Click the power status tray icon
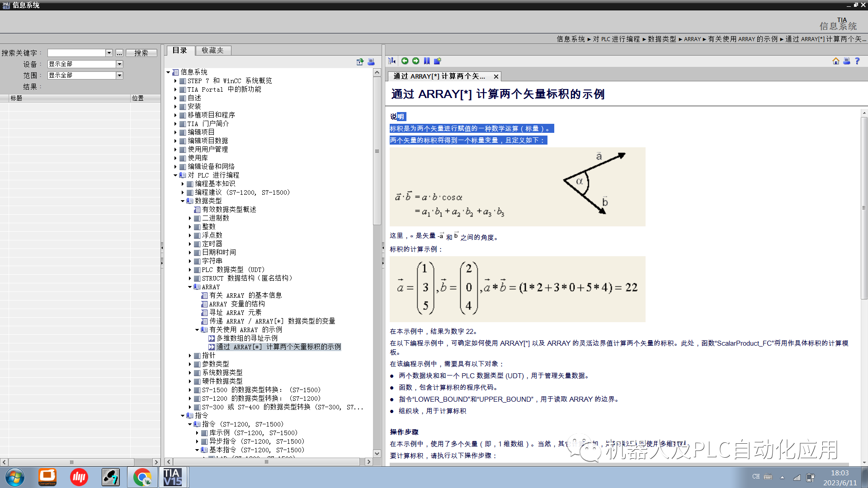Viewport: 868px width, 488px height. 811,477
